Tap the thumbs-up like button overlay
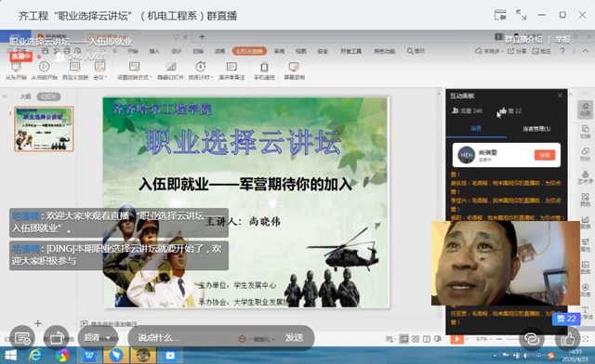 (x=568, y=339)
